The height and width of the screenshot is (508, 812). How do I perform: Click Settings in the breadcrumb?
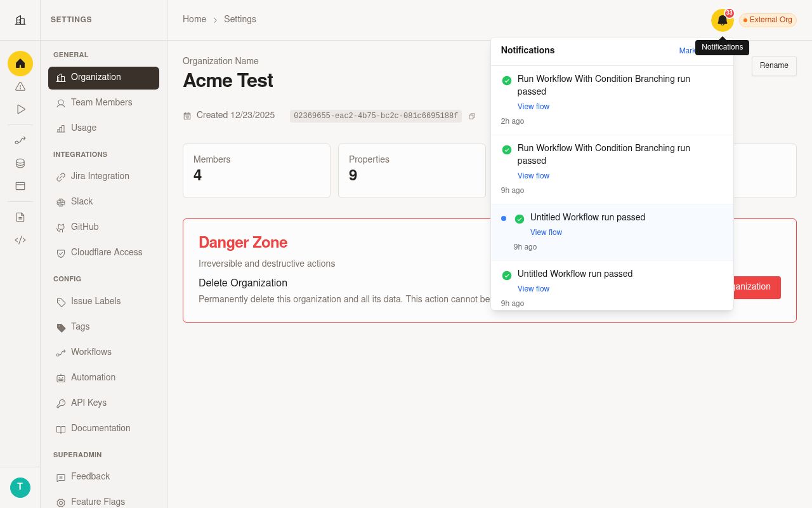click(x=240, y=19)
